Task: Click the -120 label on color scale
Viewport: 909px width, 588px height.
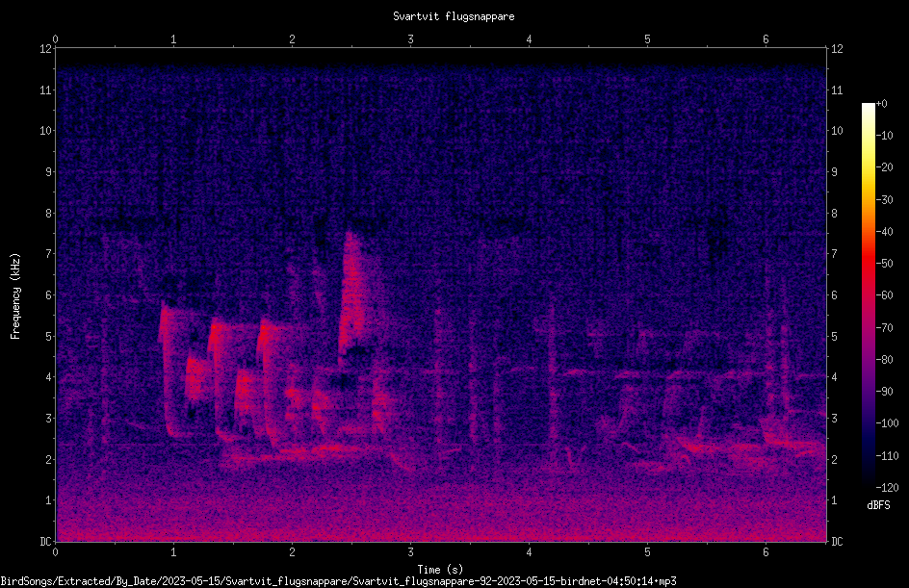Action: [887, 487]
